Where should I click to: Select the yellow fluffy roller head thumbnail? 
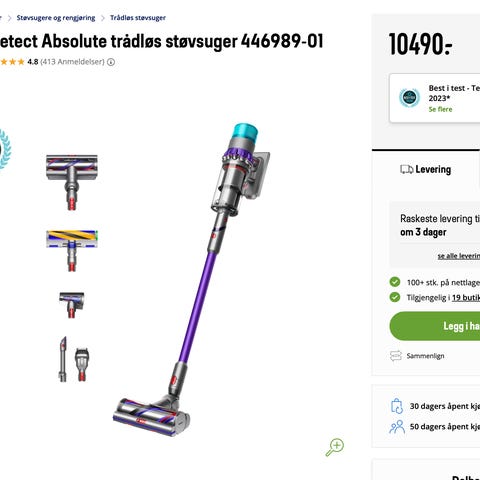point(72,250)
